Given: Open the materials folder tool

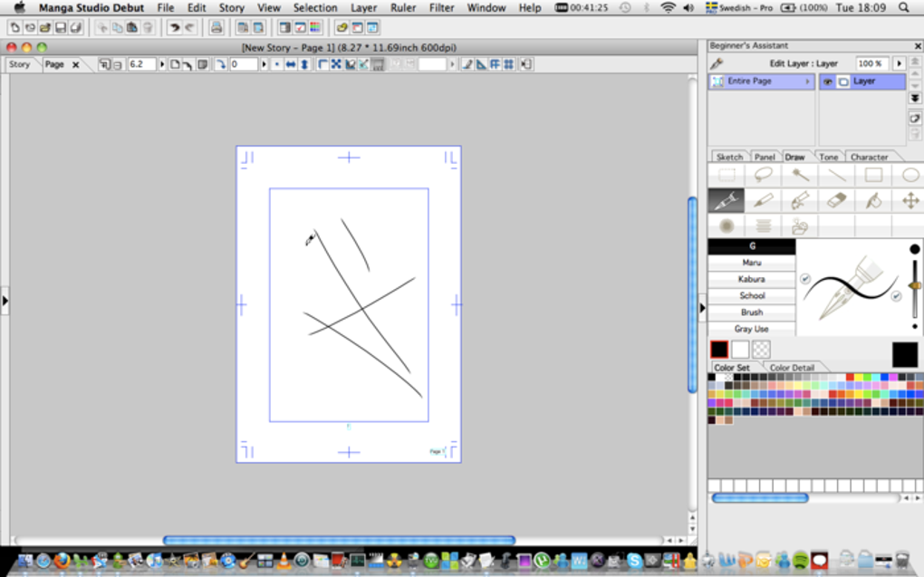Looking at the screenshot, I should 800,226.
